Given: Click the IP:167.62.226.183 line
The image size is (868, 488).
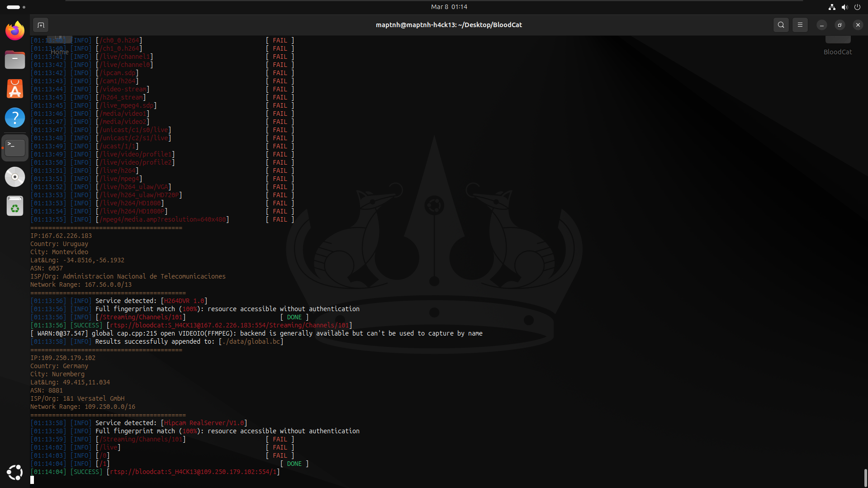Looking at the screenshot, I should 61,236.
